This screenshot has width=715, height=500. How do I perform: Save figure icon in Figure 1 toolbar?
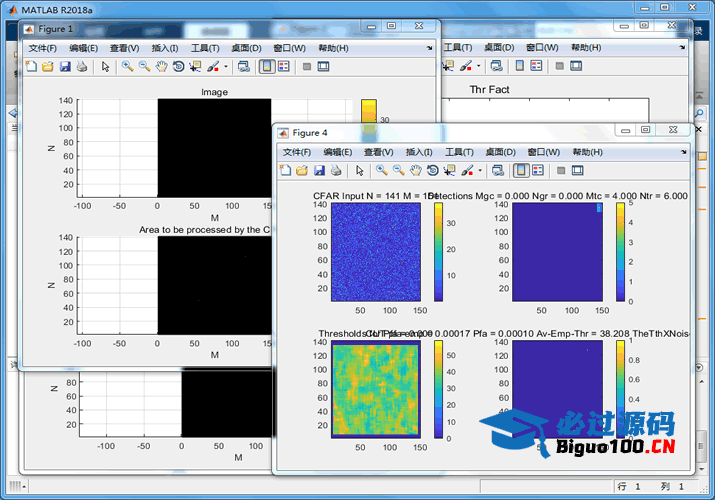coord(65,67)
